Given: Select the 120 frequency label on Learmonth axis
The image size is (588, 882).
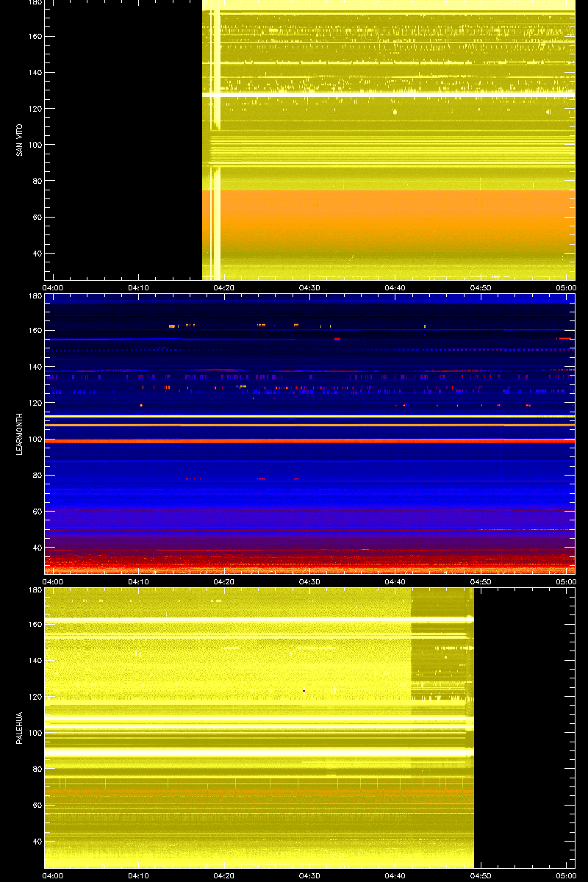Looking at the screenshot, I should pos(35,403).
